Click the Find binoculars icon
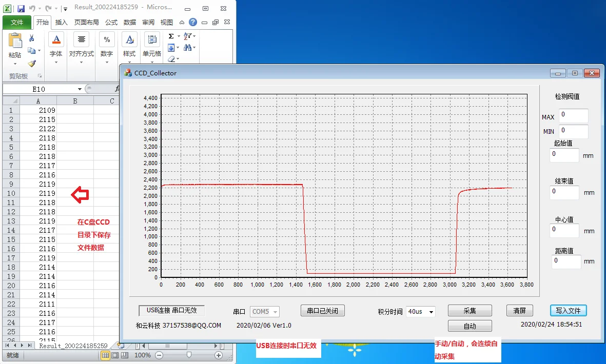Screen dimensions: 606x364 pos(188,48)
